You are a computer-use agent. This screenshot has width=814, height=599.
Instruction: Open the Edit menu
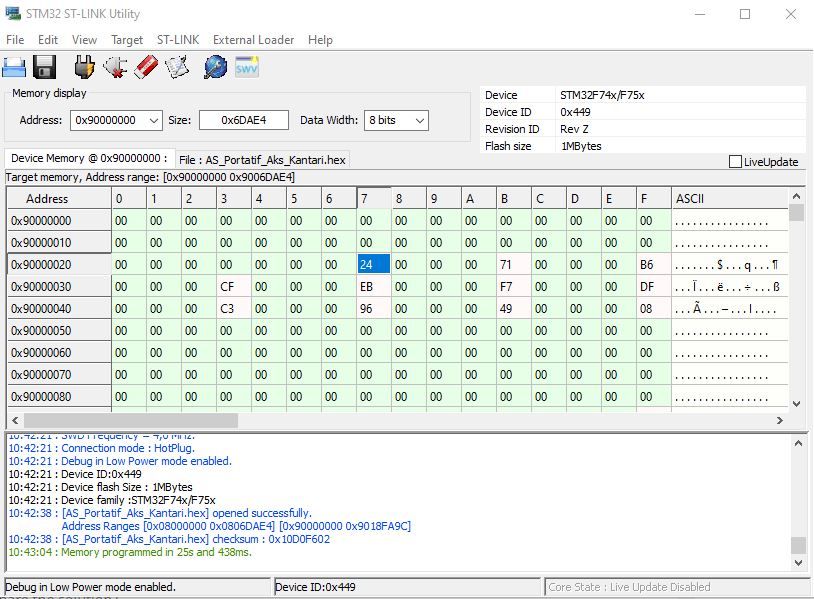click(48, 40)
